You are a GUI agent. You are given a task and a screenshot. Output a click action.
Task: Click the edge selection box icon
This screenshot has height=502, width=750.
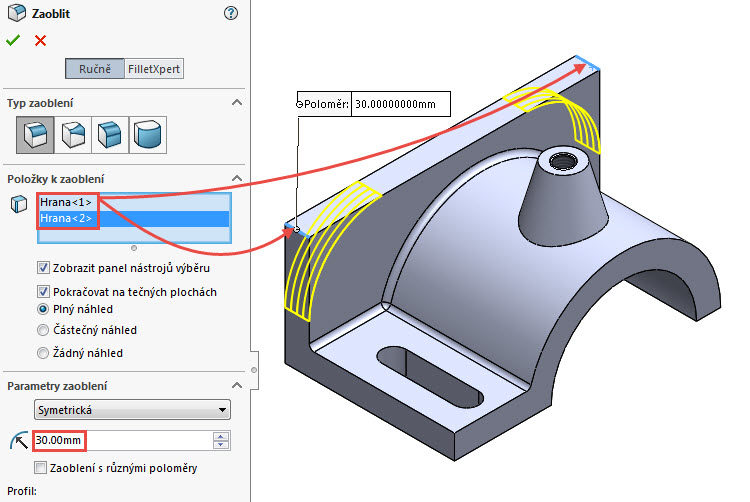click(x=19, y=204)
